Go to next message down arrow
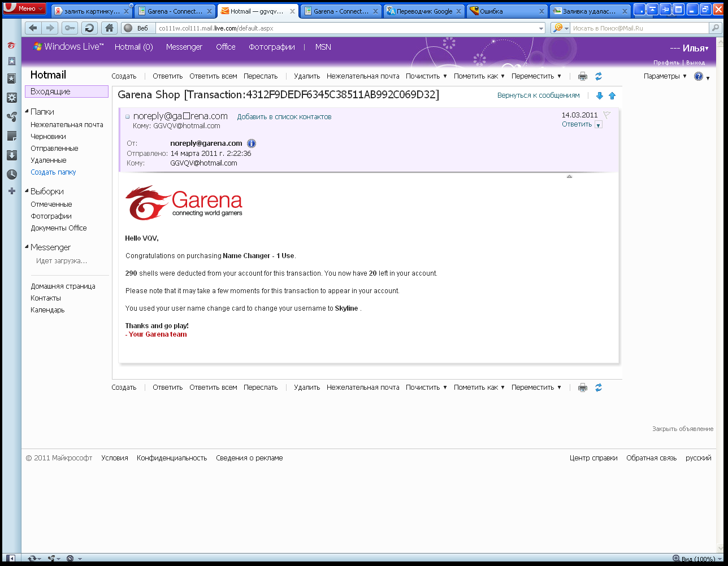This screenshot has height=566, width=728. point(600,96)
